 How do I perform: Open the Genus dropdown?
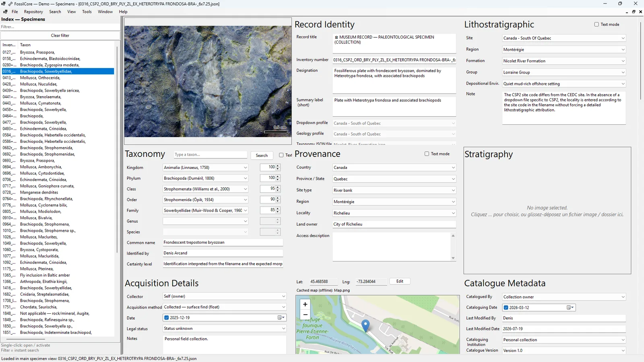[x=205, y=221]
